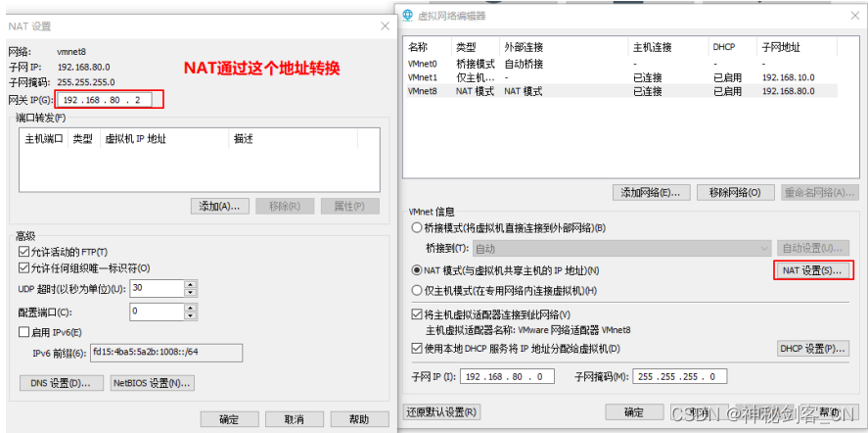Increase 配置端口 value with up arrow
Screen dimensions: 868x433
(x=191, y=308)
